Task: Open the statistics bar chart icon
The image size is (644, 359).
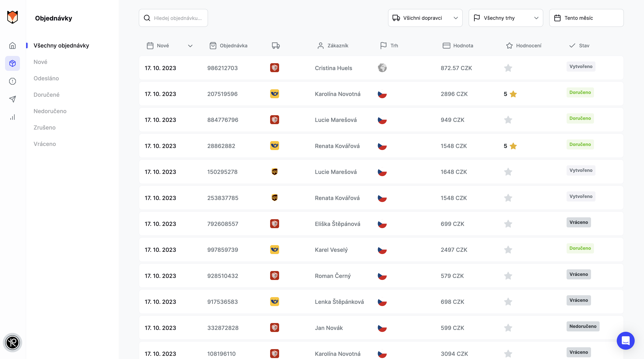Action: click(x=12, y=117)
